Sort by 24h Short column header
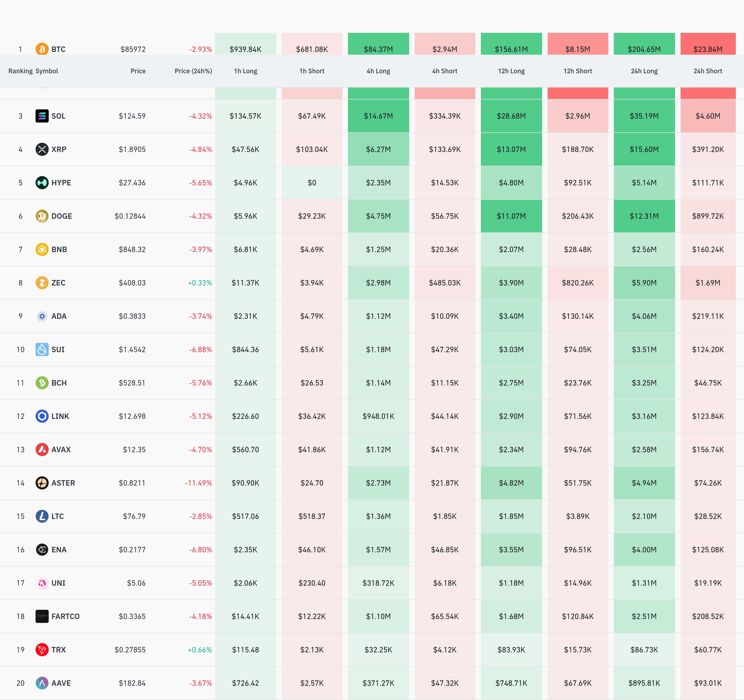Viewport: 744px width, 700px height. pyautogui.click(x=708, y=71)
